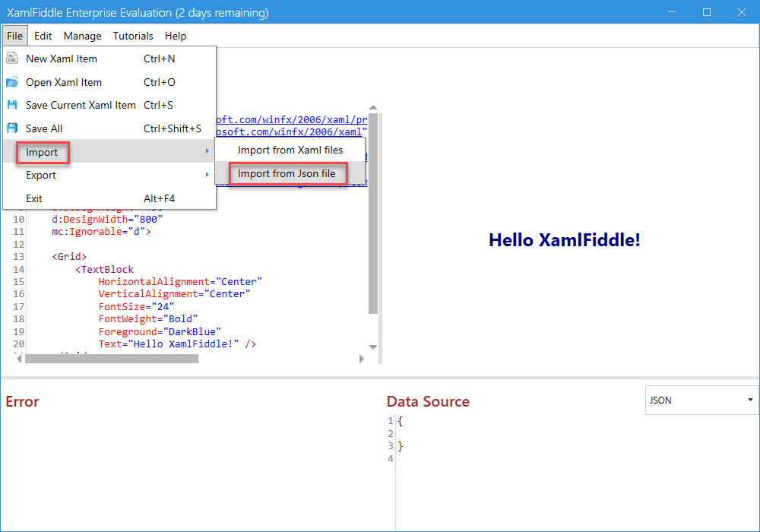Viewport: 760px width, 532px height.
Task: Open the JSON data source dropdown
Action: pos(701,401)
